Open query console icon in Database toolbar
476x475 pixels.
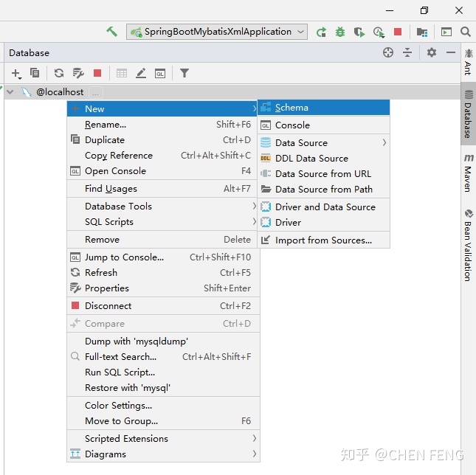160,74
